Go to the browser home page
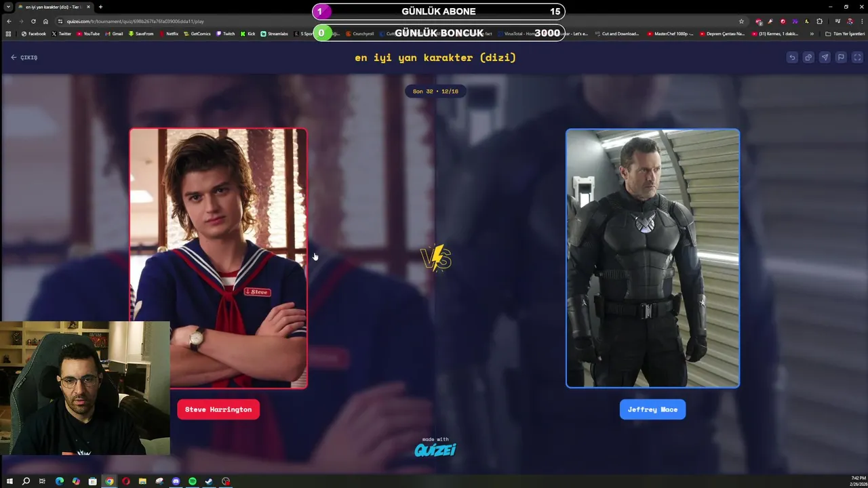868x488 pixels. [x=45, y=21]
